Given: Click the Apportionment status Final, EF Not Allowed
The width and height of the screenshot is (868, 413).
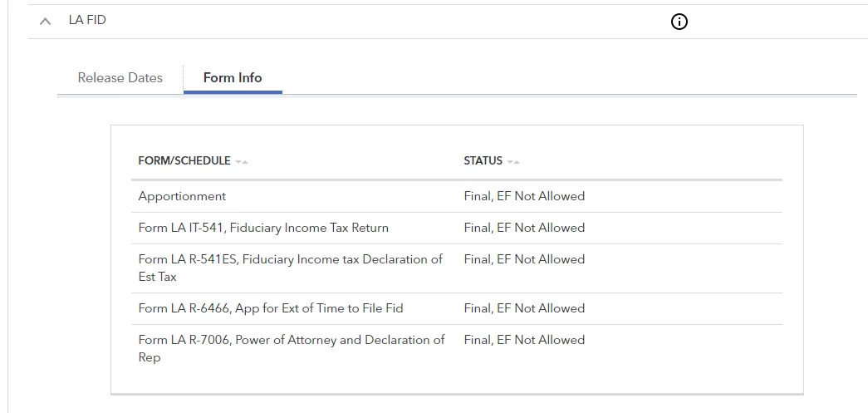Looking at the screenshot, I should 524,196.
